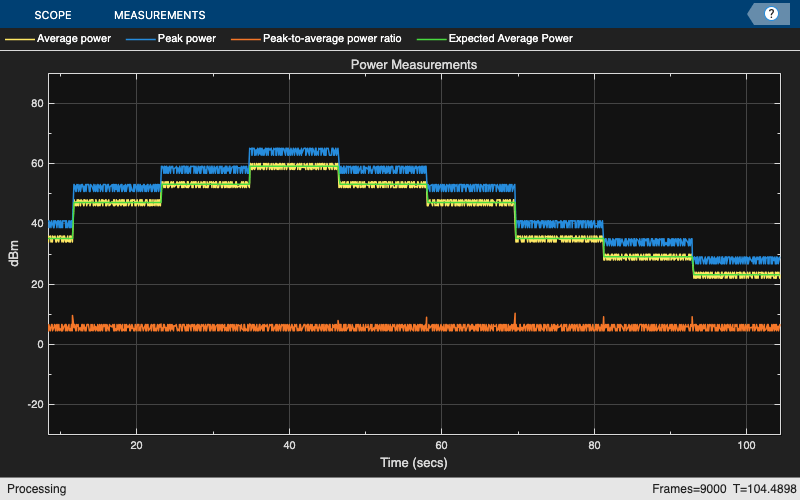Viewport: 800px width, 500px height.
Task: Click the Frames=9000 status entry
Action: [689, 489]
